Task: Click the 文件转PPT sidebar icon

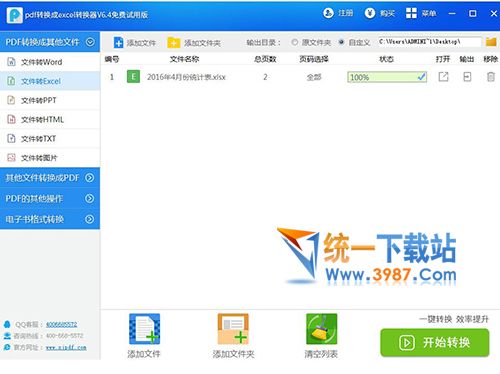Action: tap(11, 100)
